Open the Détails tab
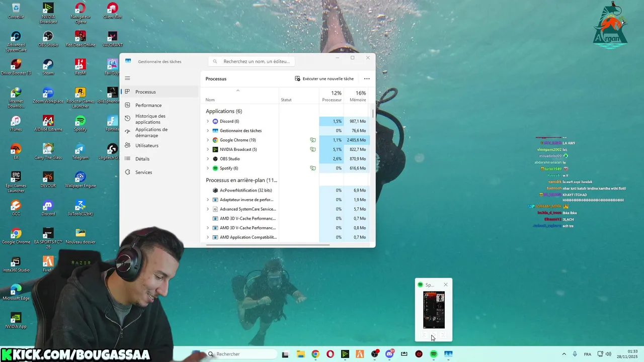 point(160,159)
